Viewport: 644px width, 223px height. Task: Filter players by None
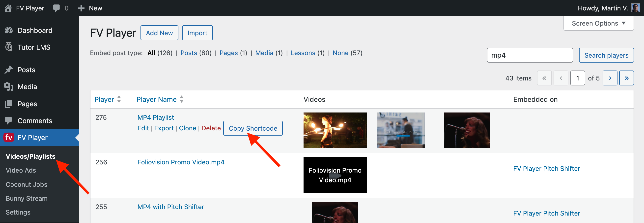[x=340, y=53]
